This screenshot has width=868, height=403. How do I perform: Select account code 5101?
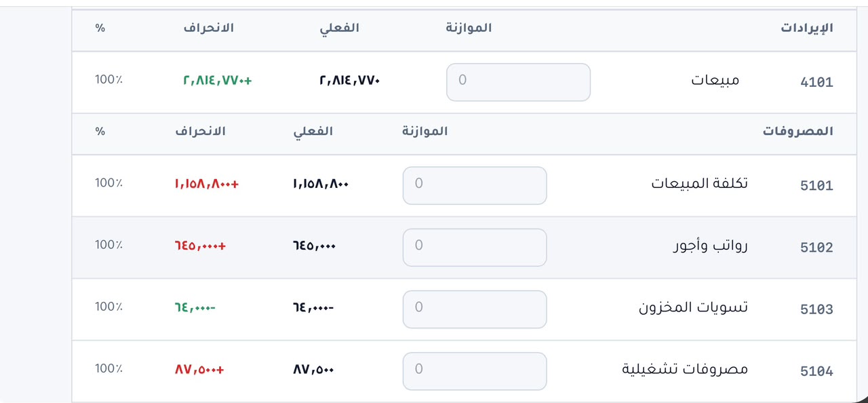816,186
